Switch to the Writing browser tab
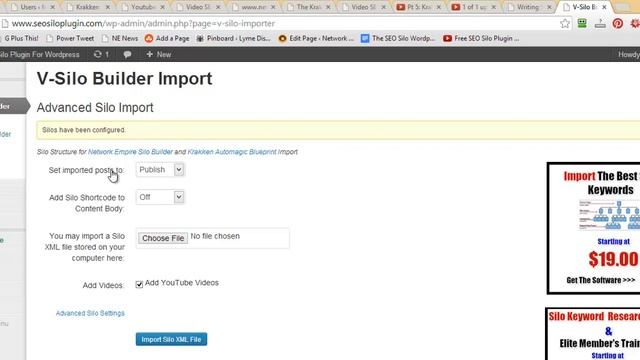This screenshot has height=360, width=640. pyautogui.click(x=529, y=7)
